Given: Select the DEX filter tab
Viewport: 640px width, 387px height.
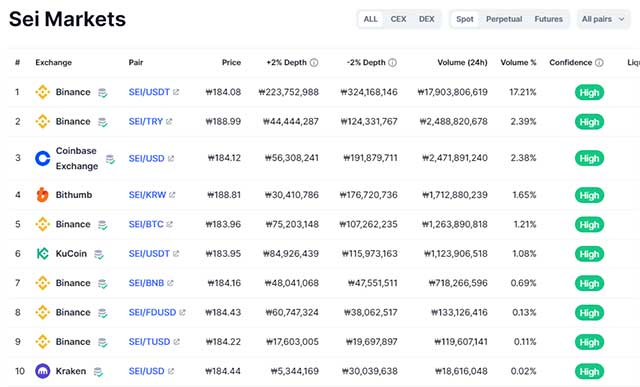Looking at the screenshot, I should point(427,19).
